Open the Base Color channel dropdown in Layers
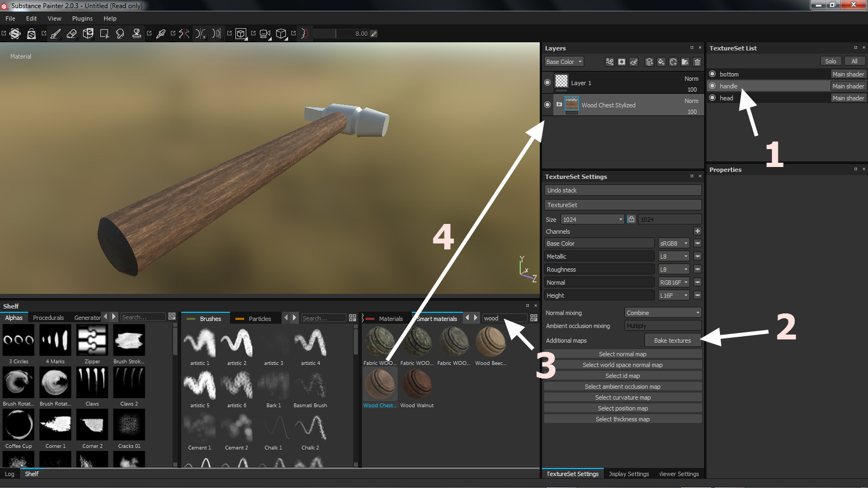Image resolution: width=868 pixels, height=488 pixels. point(564,62)
